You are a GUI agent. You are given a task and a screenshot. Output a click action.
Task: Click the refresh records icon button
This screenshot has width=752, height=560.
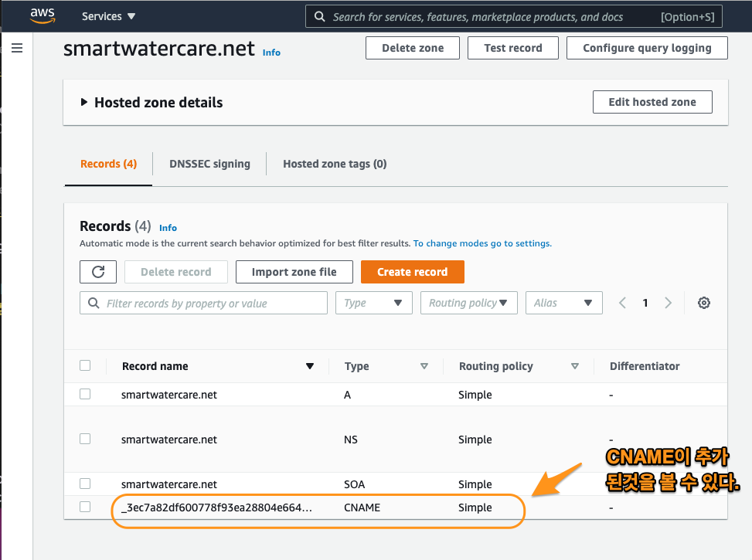click(x=98, y=272)
